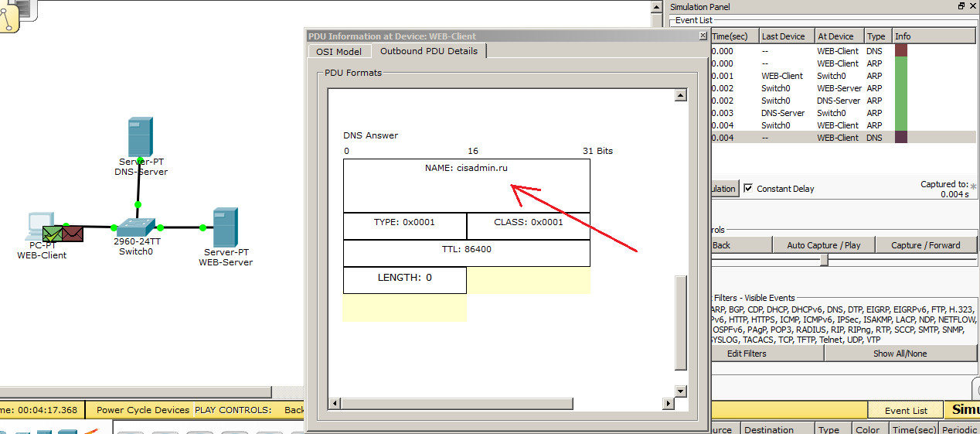Click the DNS Answer heading
The height and width of the screenshot is (434, 980).
coord(371,135)
